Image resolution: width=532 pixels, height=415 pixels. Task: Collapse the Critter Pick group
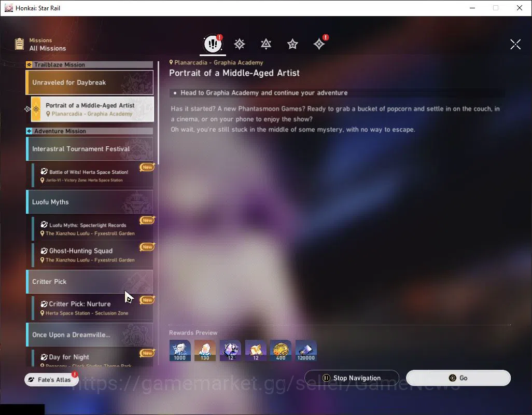pyautogui.click(x=90, y=282)
